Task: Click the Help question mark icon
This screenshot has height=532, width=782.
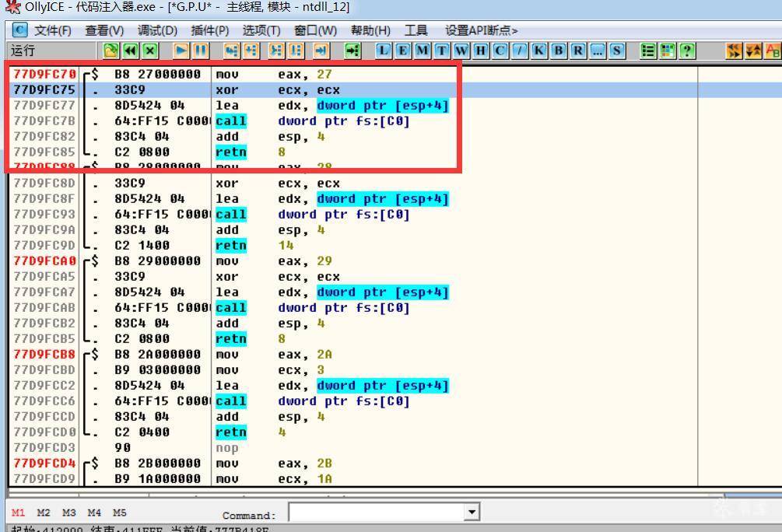Action: (687, 51)
